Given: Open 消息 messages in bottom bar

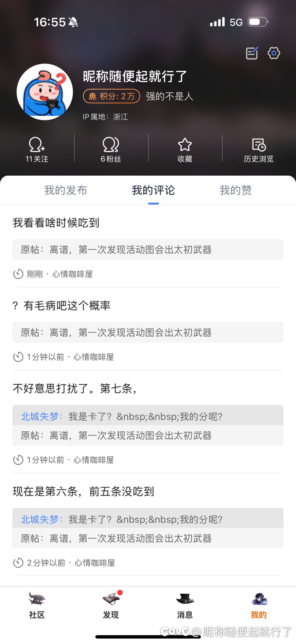Looking at the screenshot, I should tap(185, 605).
